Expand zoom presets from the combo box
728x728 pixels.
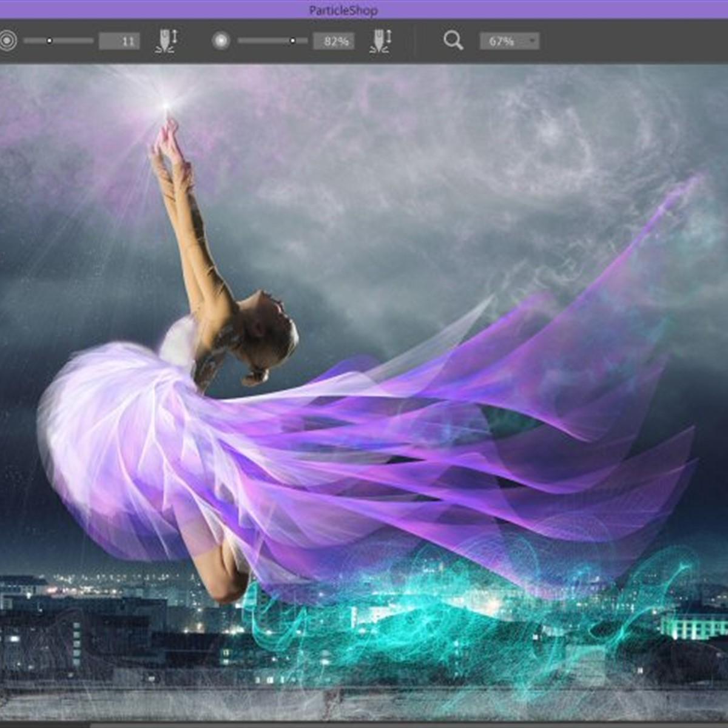tap(532, 41)
